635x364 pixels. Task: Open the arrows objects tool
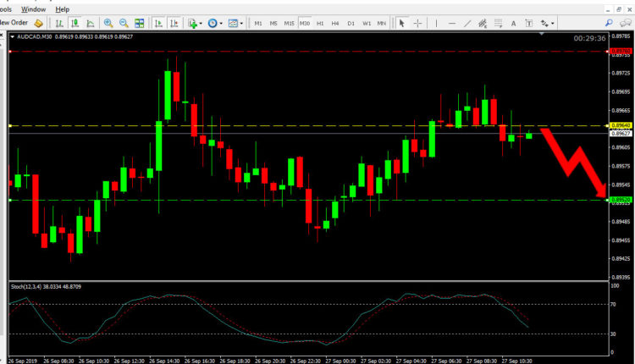[544, 24]
